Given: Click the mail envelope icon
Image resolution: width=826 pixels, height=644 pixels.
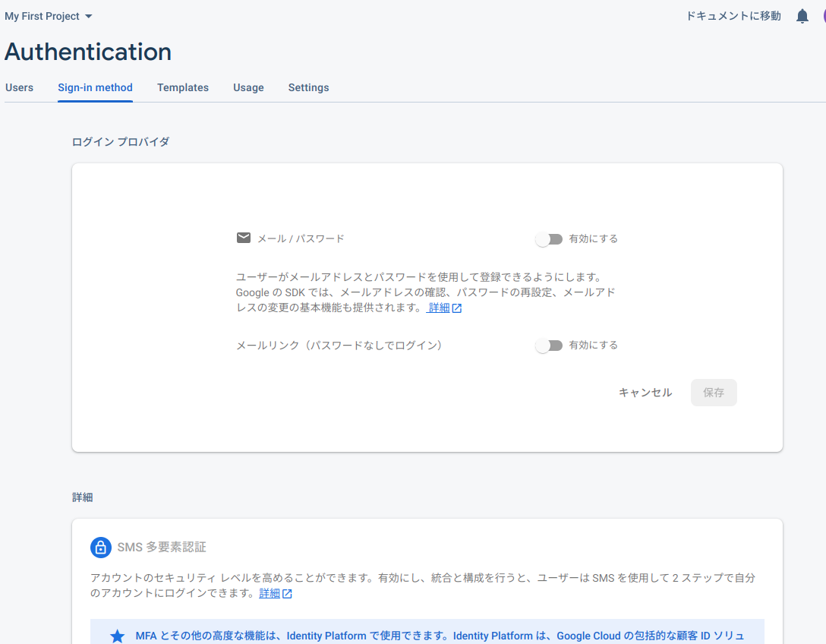Looking at the screenshot, I should coord(244,238).
